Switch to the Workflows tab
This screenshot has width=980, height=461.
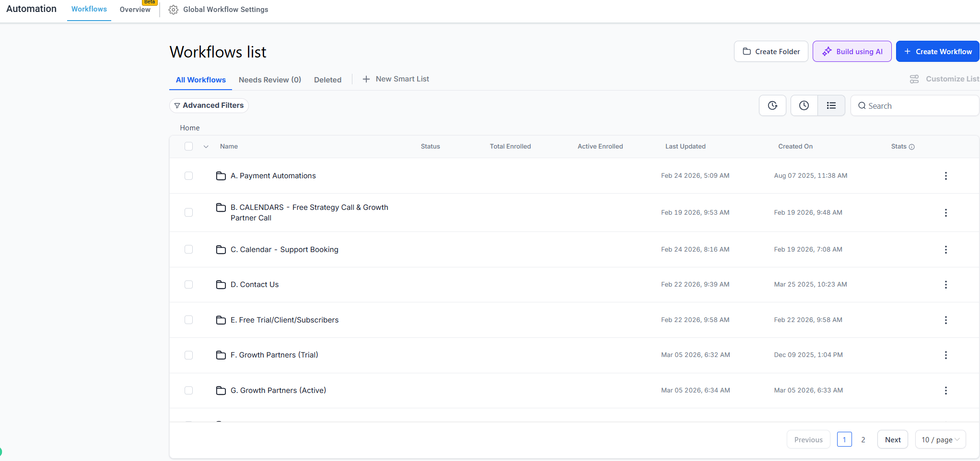89,9
